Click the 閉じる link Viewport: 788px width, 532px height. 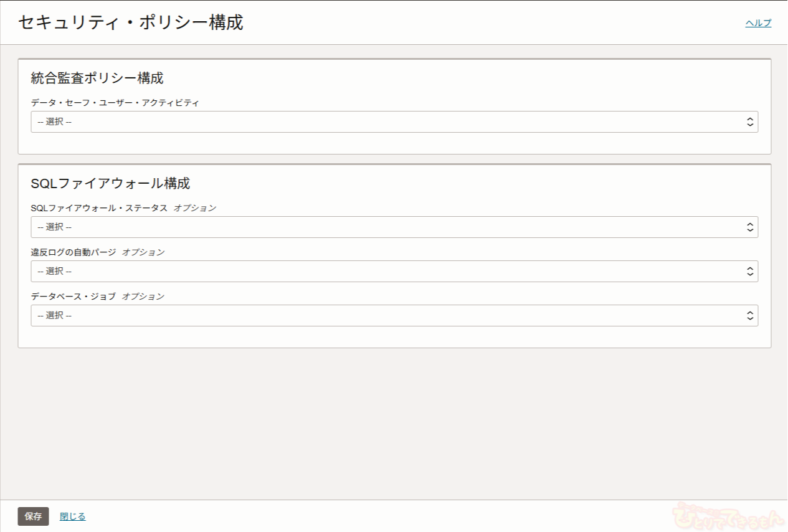click(73, 516)
